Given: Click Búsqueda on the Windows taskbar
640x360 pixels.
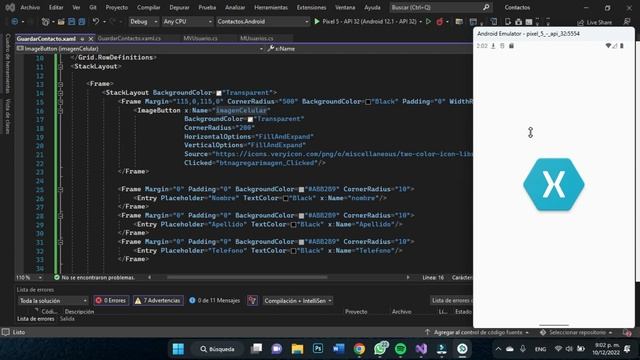Looking at the screenshot, I should click(x=218, y=349).
